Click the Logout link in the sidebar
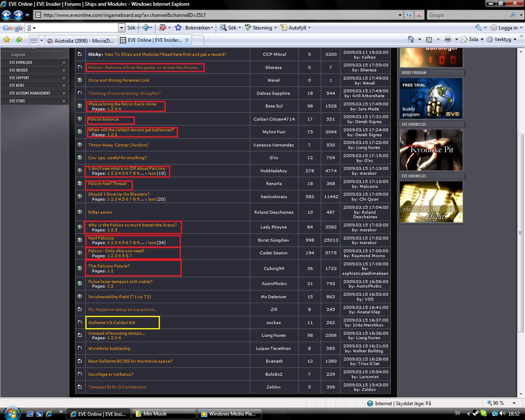This screenshot has width=525, height=420. 18,55
